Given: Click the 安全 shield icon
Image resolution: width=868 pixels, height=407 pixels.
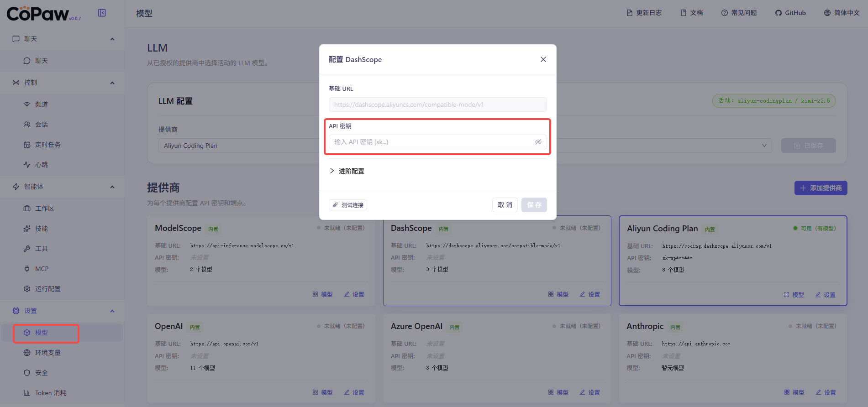Looking at the screenshot, I should coord(27,373).
